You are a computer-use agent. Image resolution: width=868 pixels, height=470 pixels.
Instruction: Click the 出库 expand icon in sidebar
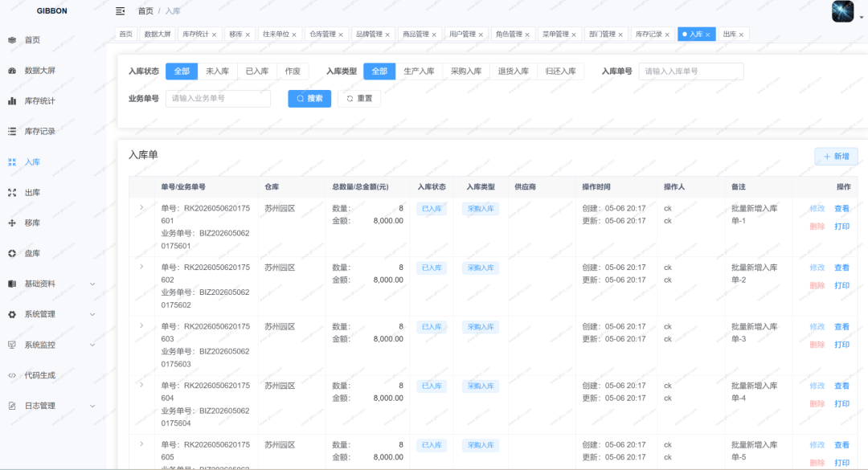12,192
